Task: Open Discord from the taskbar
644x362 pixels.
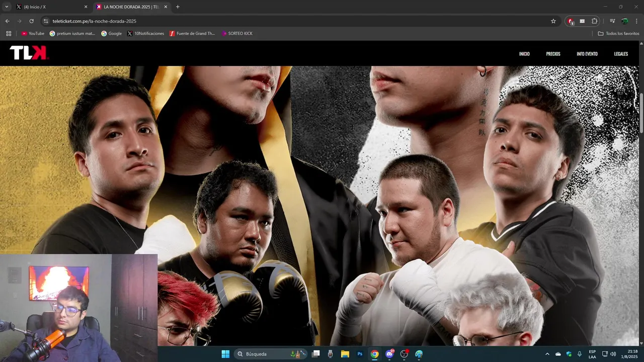Action: [389, 354]
